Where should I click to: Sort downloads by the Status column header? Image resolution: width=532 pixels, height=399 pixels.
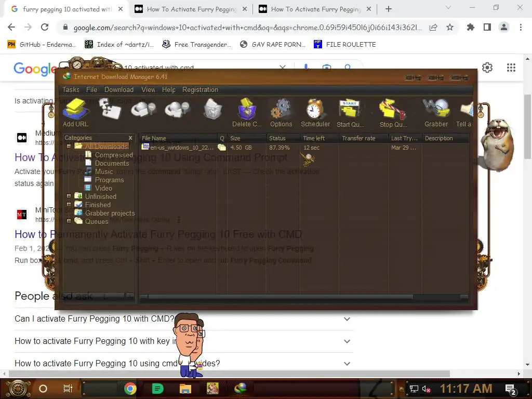point(283,138)
